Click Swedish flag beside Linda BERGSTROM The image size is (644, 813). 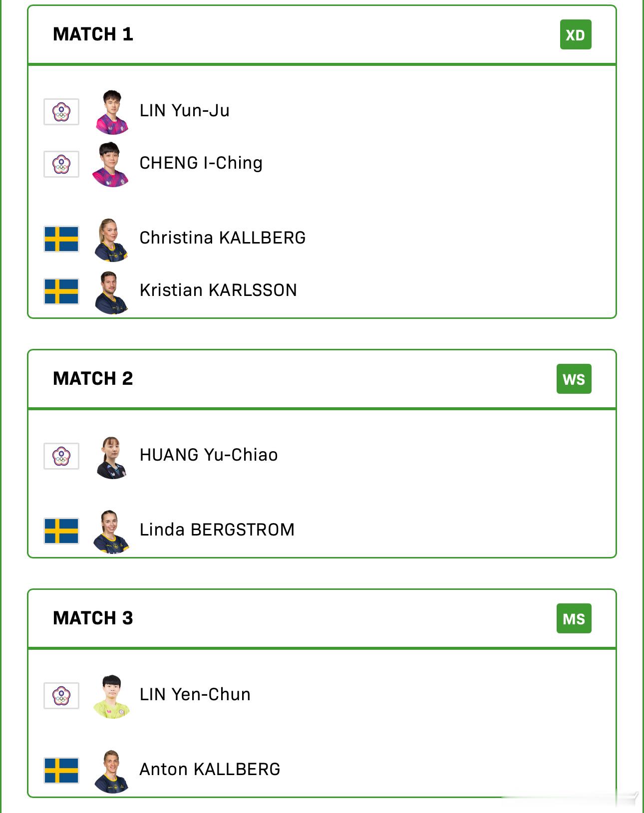click(x=61, y=531)
